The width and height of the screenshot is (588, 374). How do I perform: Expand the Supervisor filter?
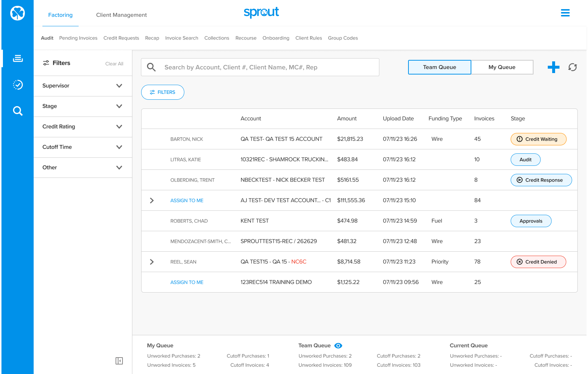click(x=83, y=86)
